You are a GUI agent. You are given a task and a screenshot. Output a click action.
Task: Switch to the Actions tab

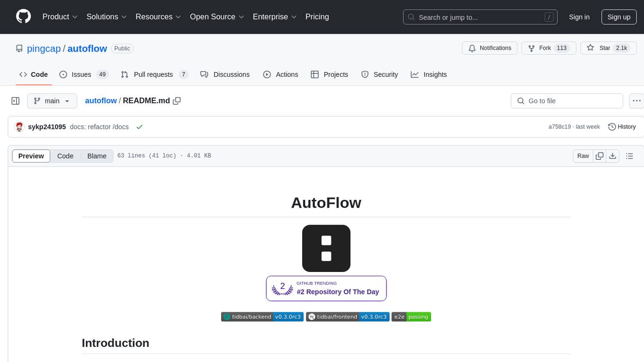coord(281,74)
